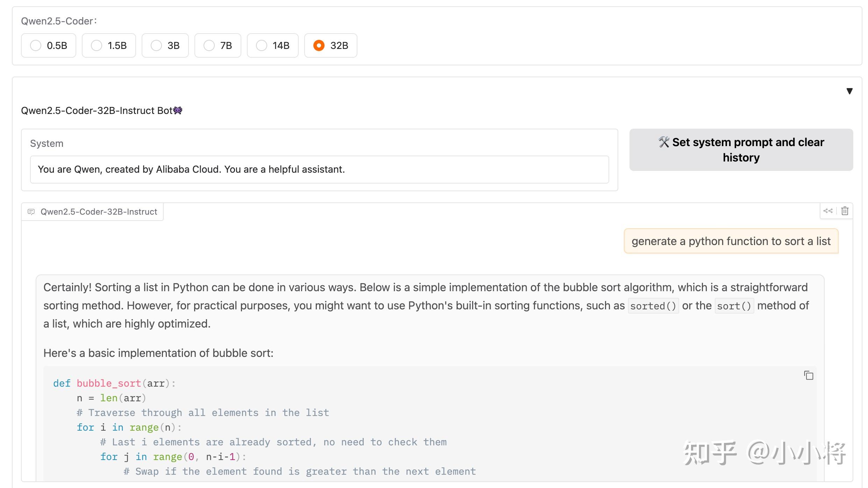Click the chat bubble icon beside Qwen2.5-Coder-32B-Instruct
This screenshot has height=488, width=868.
[x=31, y=212]
